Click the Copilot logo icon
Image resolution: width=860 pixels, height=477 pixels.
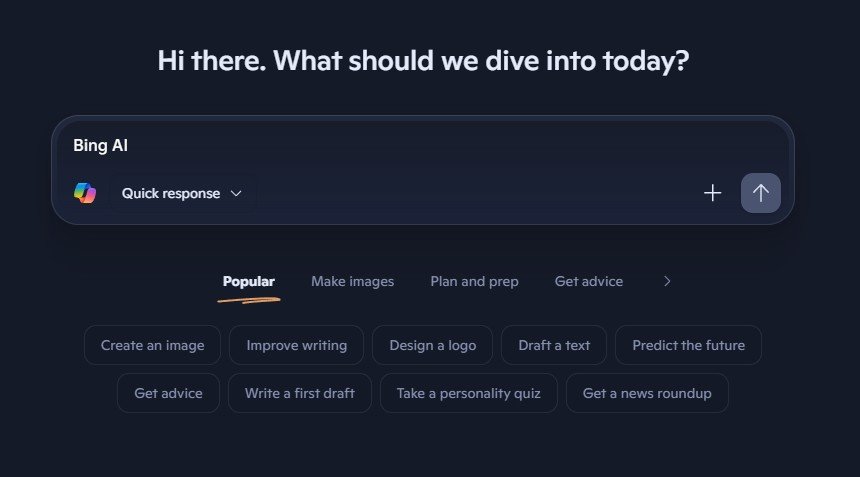pyautogui.click(x=85, y=193)
